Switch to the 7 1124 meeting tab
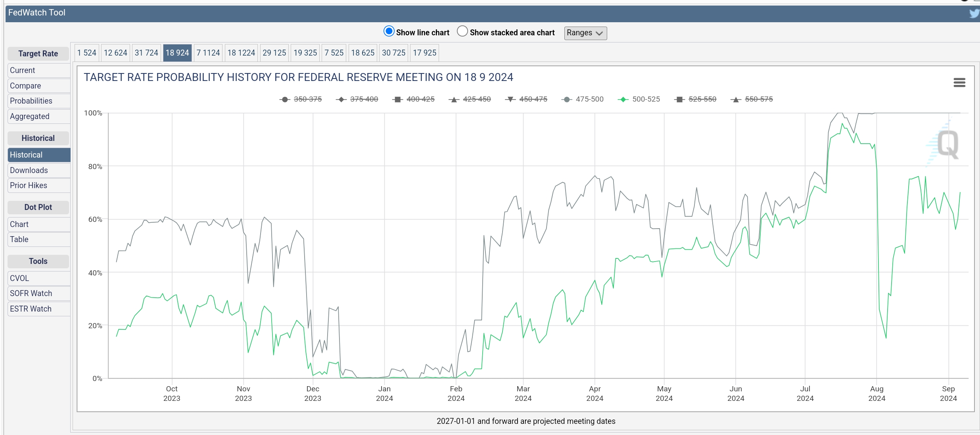The height and width of the screenshot is (435, 980). click(208, 53)
